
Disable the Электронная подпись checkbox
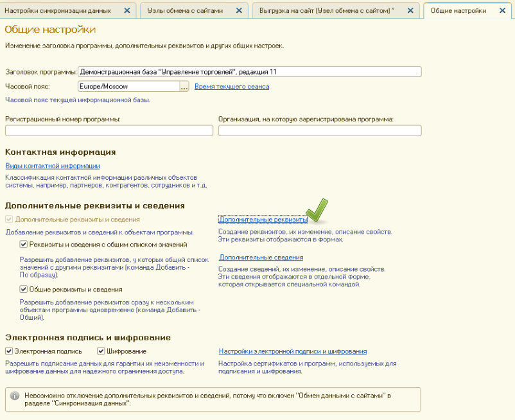[9, 351]
